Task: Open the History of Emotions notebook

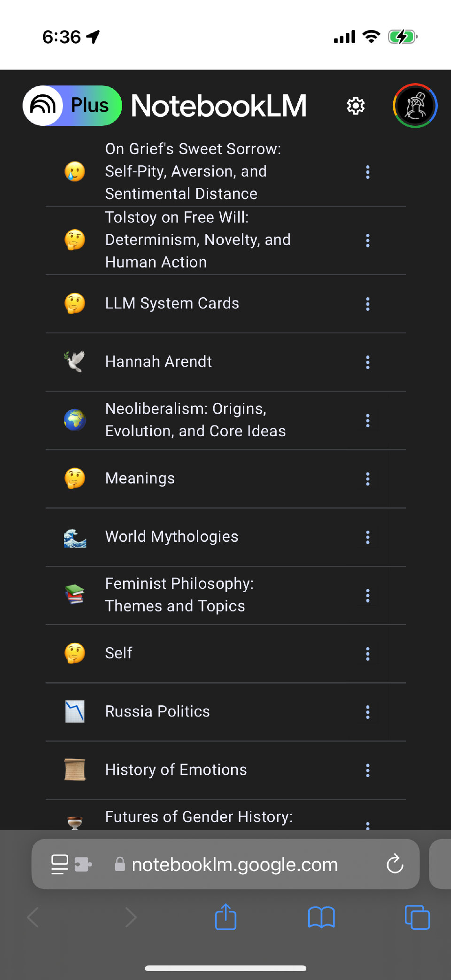Action: [176, 770]
